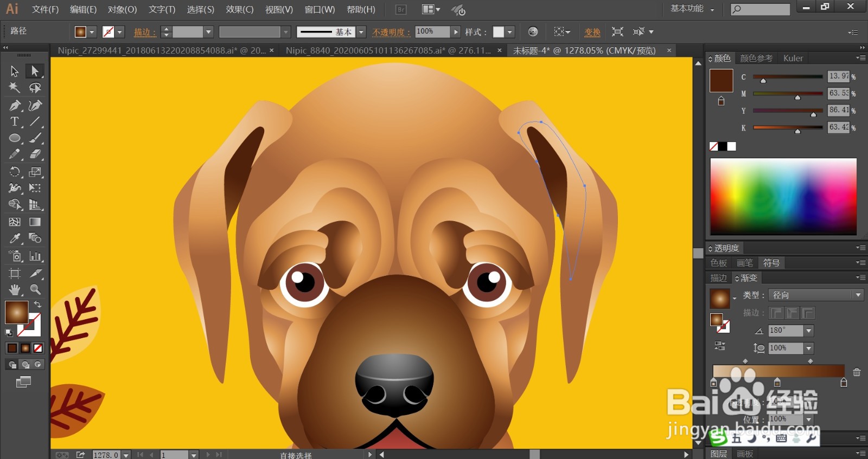Open aspect ratio 100% dropdown

[x=809, y=348]
